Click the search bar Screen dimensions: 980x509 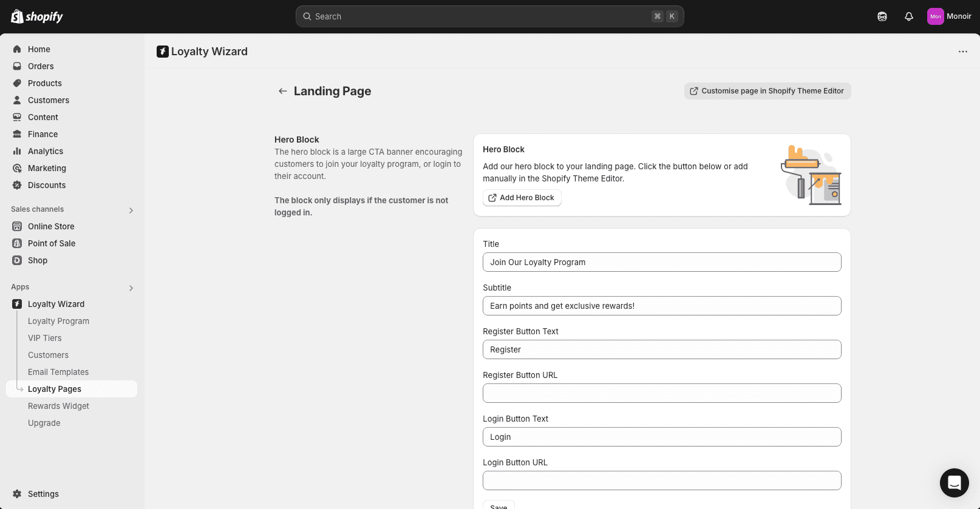tap(489, 16)
